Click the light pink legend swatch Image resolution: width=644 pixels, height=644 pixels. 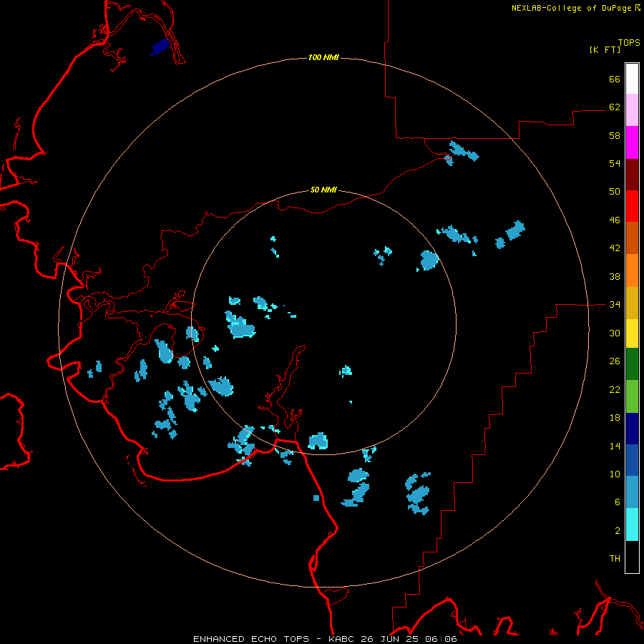tap(632, 109)
